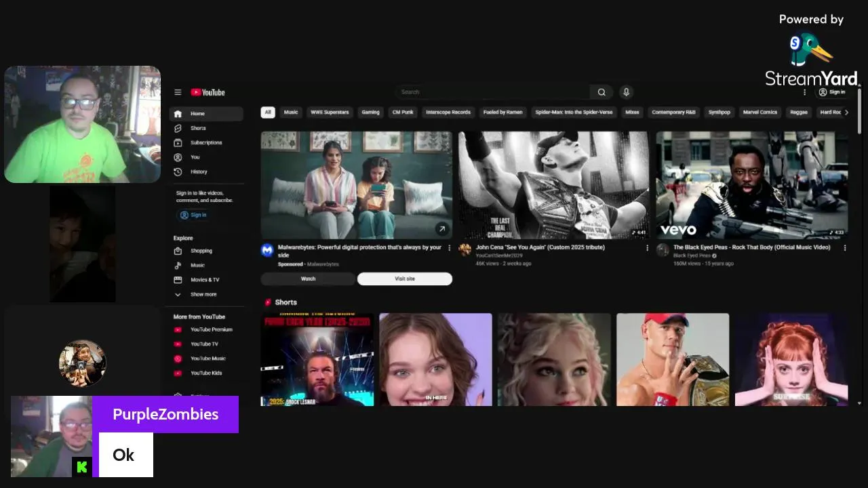Click the StreamYard duck logo
Image resolution: width=868 pixels, height=488 pixels.
[x=810, y=49]
